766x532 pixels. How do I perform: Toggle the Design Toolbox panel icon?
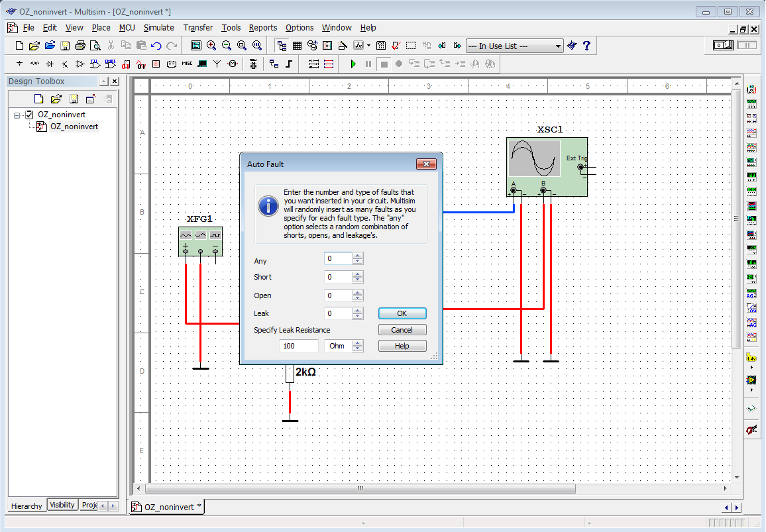tap(282, 46)
